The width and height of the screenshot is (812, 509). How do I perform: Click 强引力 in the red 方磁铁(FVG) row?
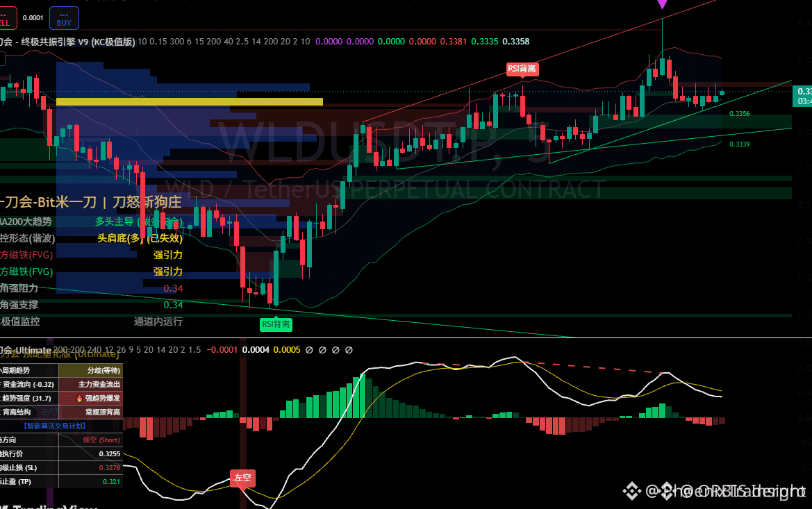point(168,255)
